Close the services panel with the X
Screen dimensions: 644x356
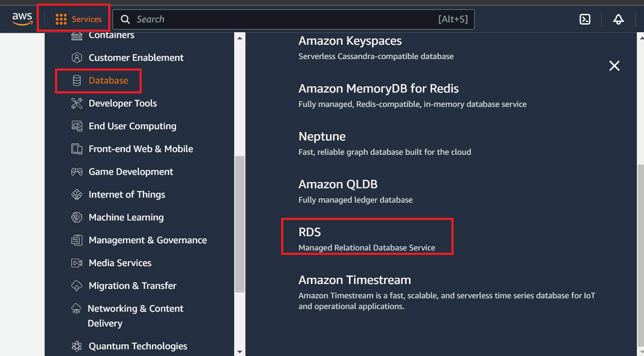[614, 65]
